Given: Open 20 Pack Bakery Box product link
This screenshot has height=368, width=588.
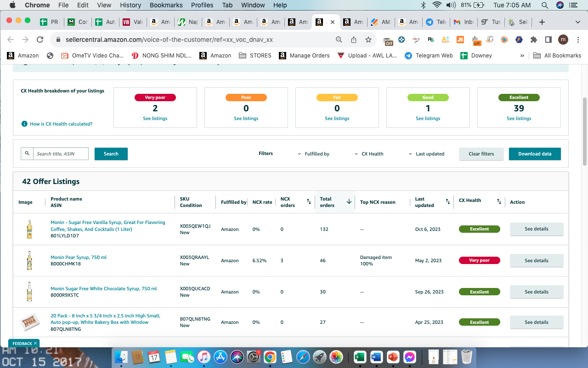Looking at the screenshot, I should point(106,319).
